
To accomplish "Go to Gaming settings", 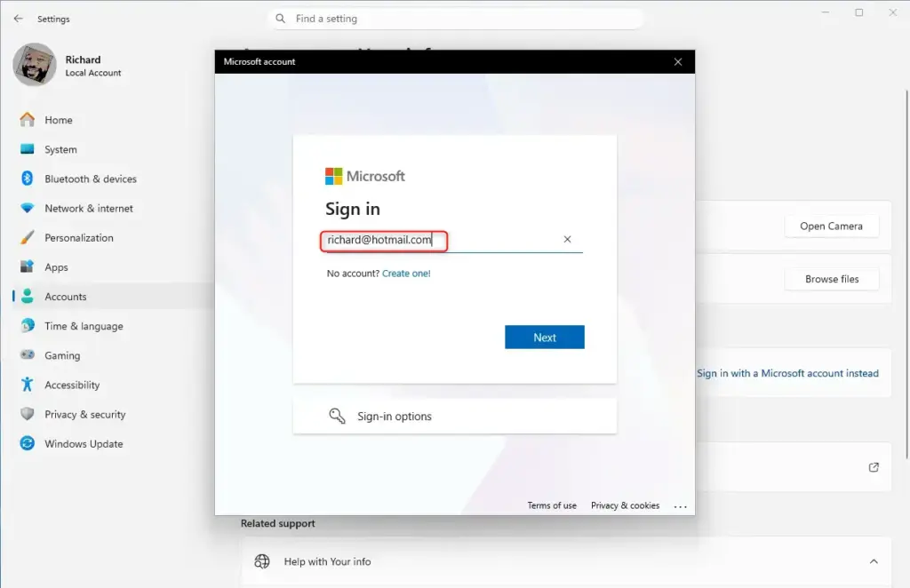I will click(62, 355).
